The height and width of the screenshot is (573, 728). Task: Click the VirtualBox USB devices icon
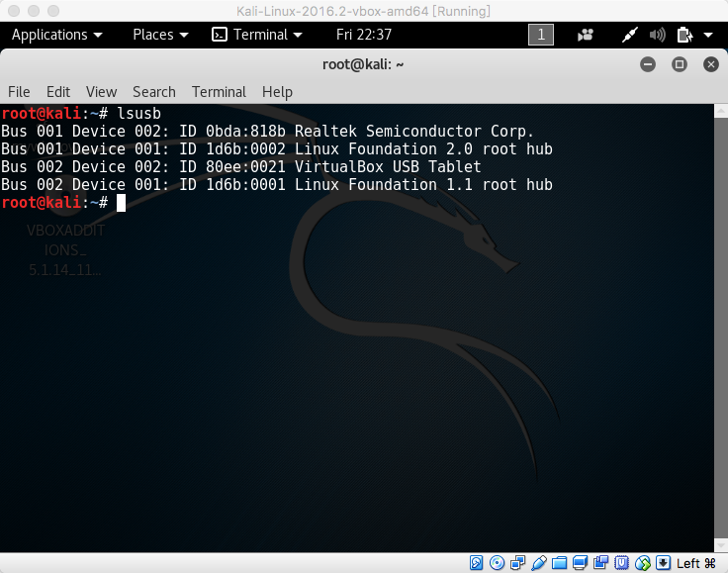pyautogui.click(x=538, y=563)
